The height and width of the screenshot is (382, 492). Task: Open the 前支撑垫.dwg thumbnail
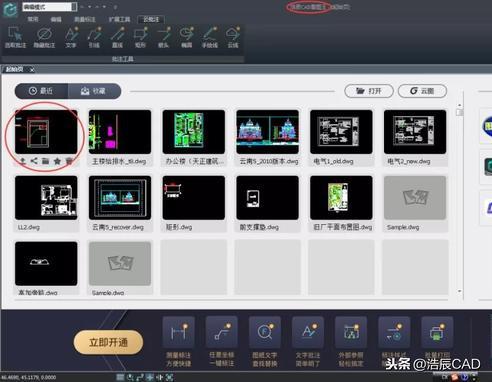click(267, 198)
